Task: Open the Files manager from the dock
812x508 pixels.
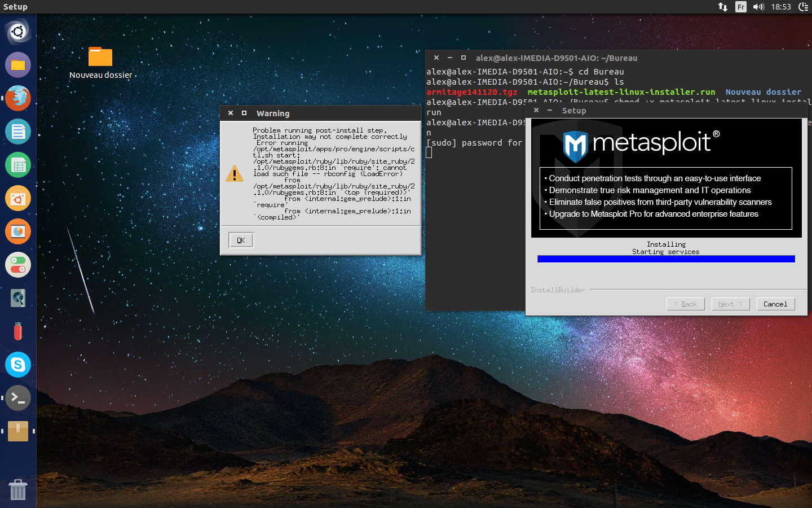Action: point(18,65)
